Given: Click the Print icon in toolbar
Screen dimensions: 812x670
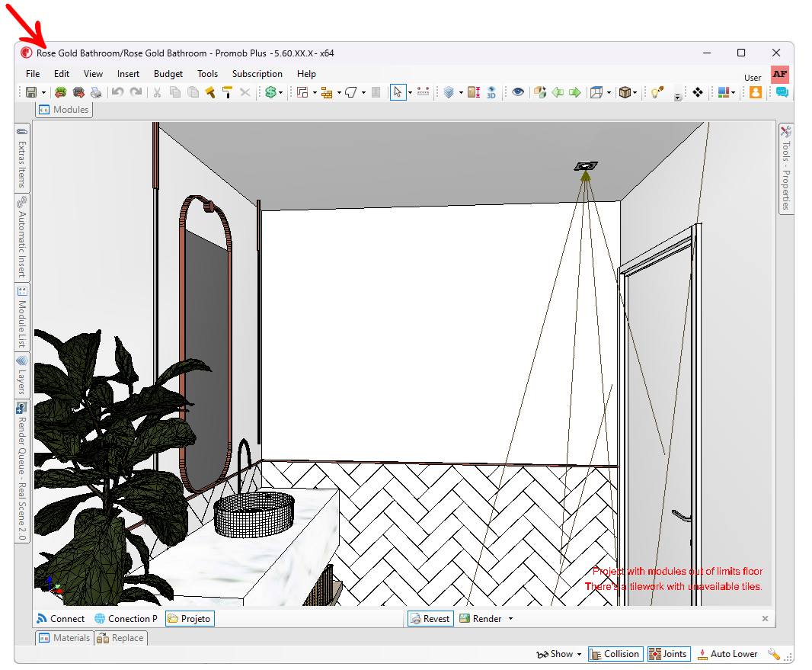Looking at the screenshot, I should coord(96,92).
